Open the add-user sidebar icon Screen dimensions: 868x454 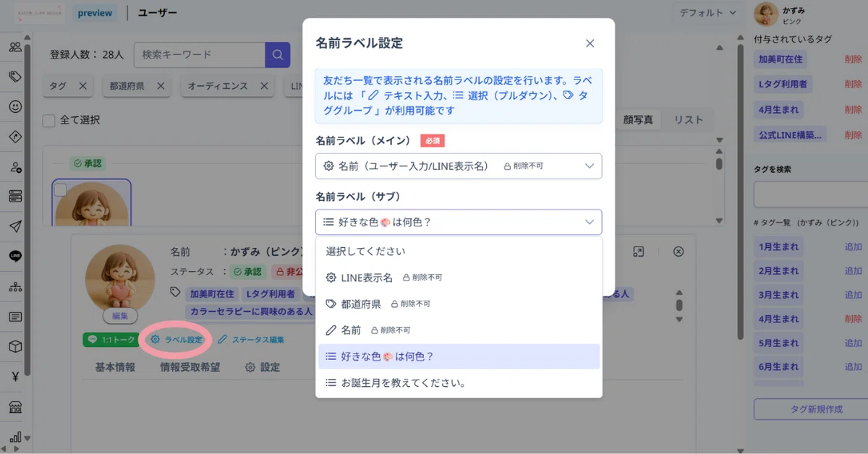[14, 167]
